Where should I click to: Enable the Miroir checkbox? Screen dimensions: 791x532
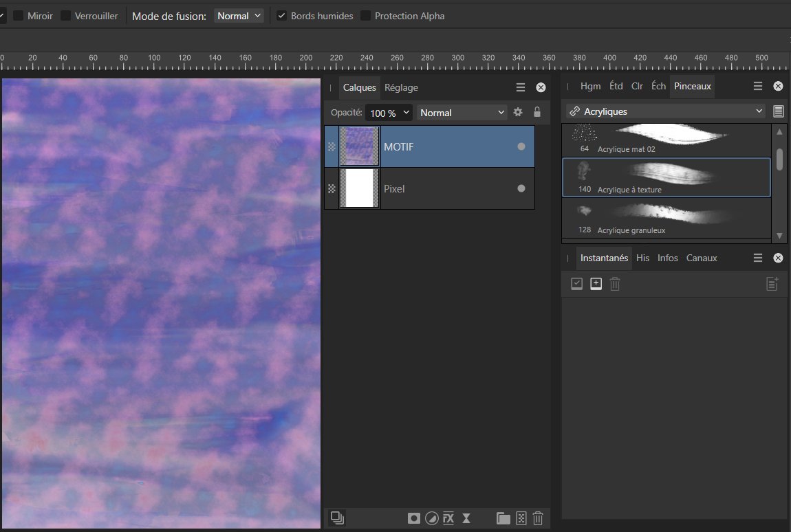(x=18, y=16)
